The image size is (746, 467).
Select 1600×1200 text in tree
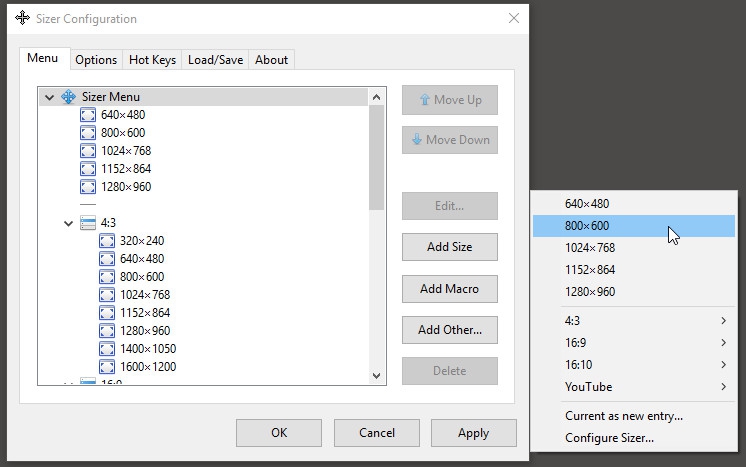pyautogui.click(x=148, y=367)
